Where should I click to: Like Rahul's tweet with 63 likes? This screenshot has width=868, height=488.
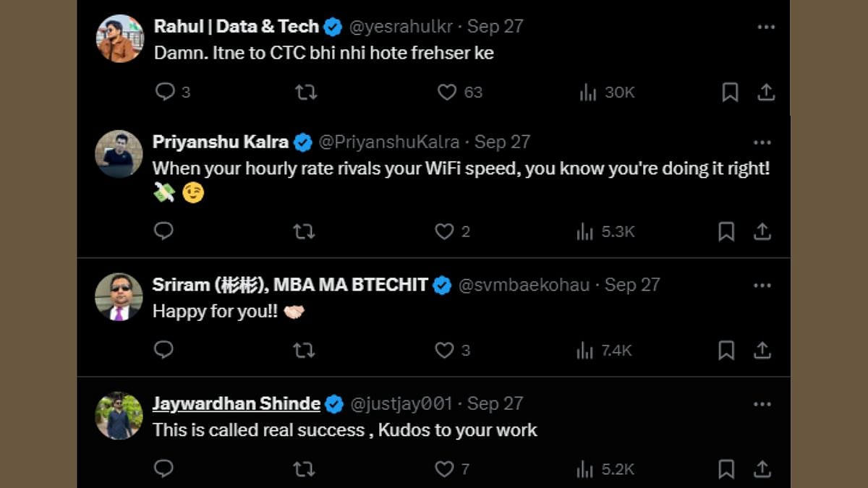tap(447, 92)
